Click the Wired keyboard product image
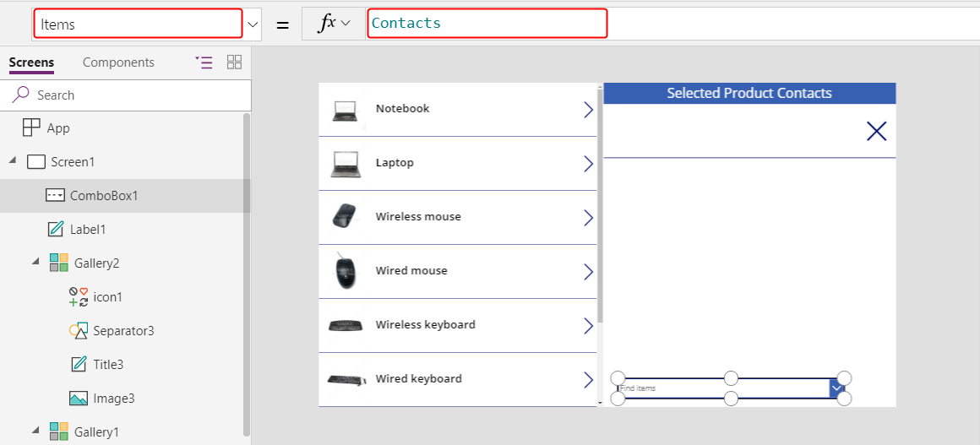980x445 pixels. pos(346,379)
